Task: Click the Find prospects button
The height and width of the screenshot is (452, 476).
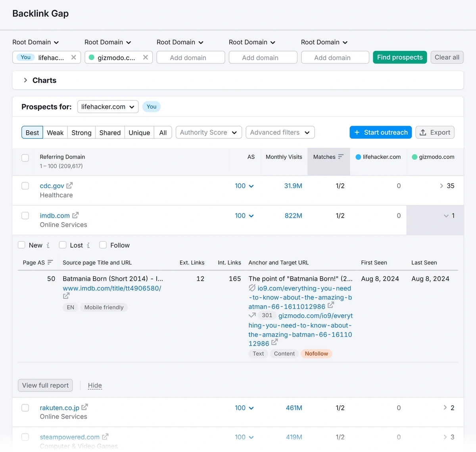Action: pos(400,57)
